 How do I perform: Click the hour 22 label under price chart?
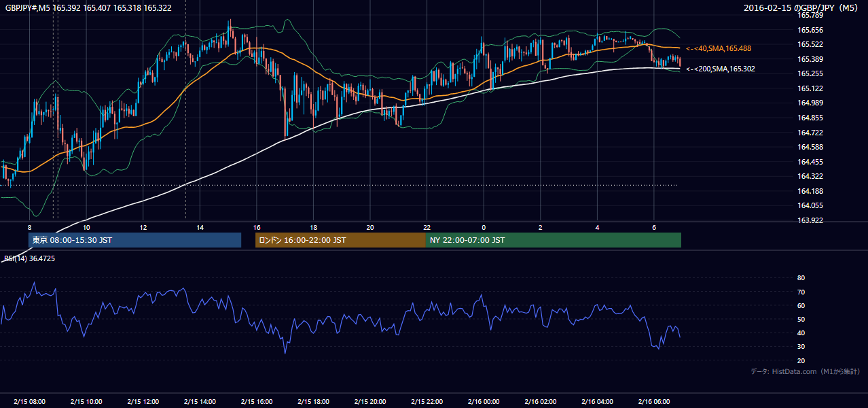427,227
